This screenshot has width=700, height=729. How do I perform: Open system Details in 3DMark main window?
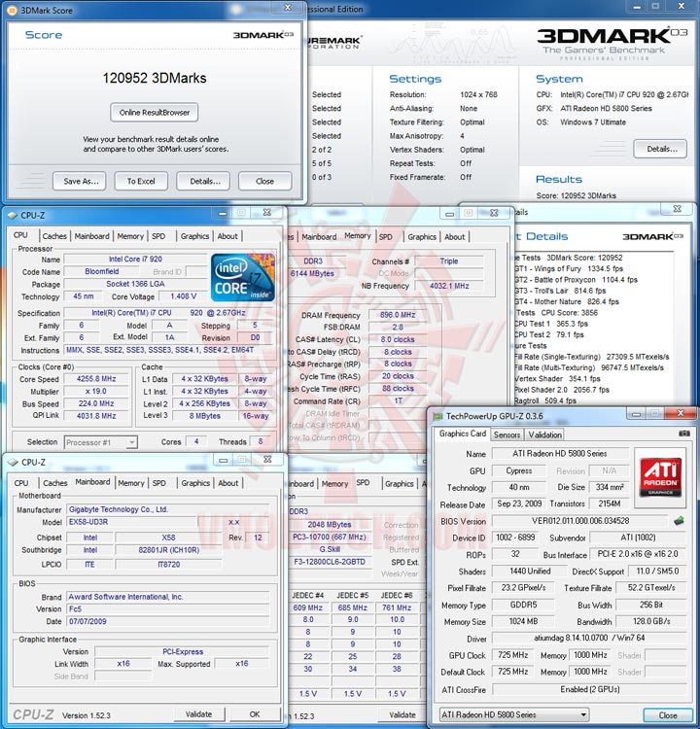pos(660,149)
